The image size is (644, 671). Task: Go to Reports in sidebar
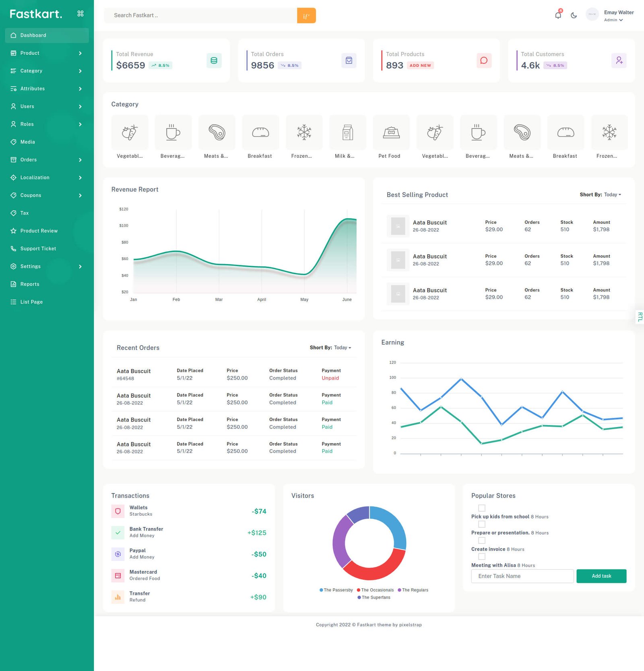[30, 284]
